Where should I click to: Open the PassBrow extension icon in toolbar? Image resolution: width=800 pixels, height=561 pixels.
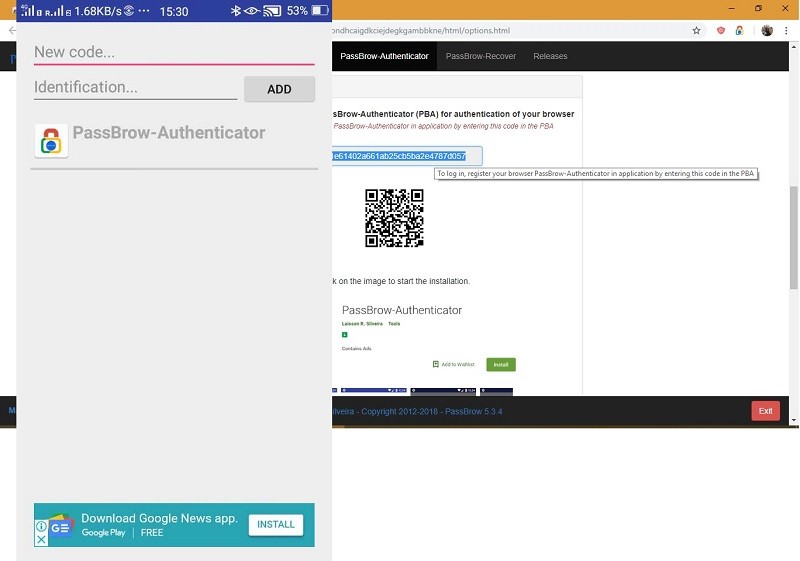click(x=739, y=31)
